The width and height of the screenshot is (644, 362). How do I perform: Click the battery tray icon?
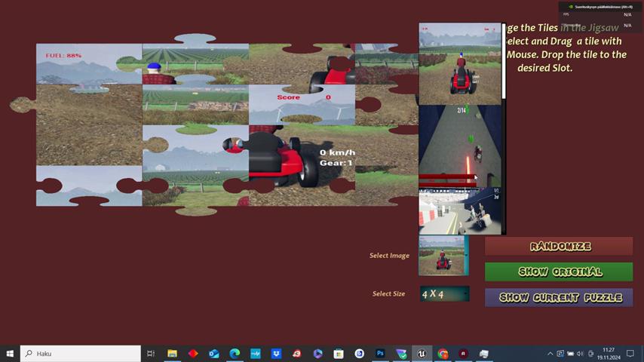tap(571, 354)
